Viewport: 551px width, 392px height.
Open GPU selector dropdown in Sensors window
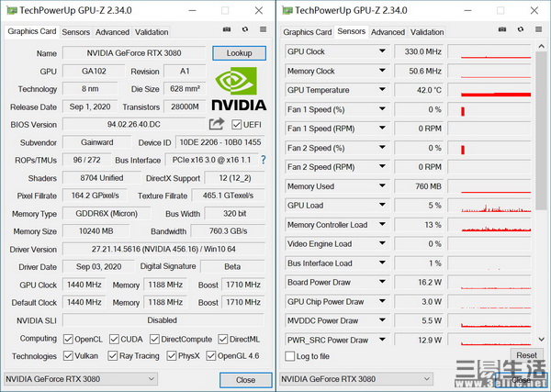(356, 379)
